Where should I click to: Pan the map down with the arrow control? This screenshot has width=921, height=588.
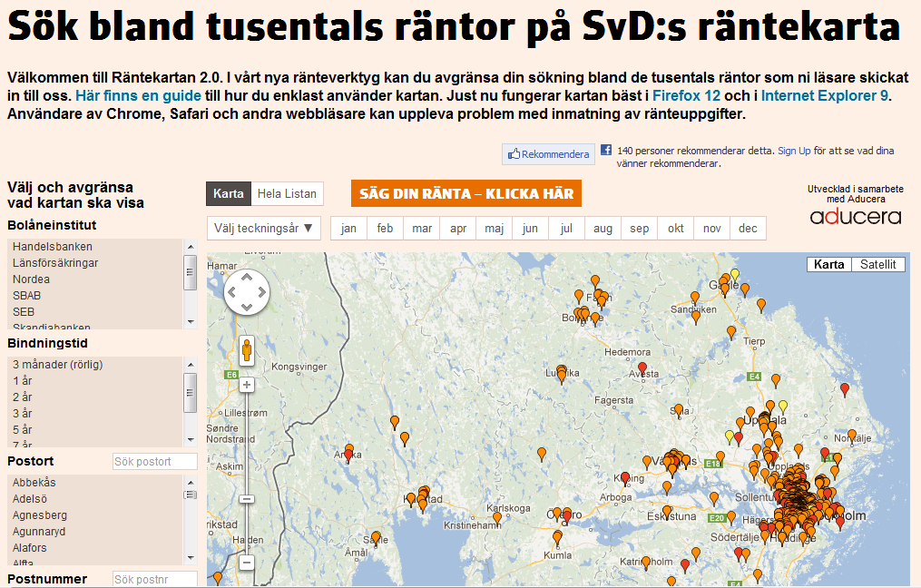pos(247,307)
